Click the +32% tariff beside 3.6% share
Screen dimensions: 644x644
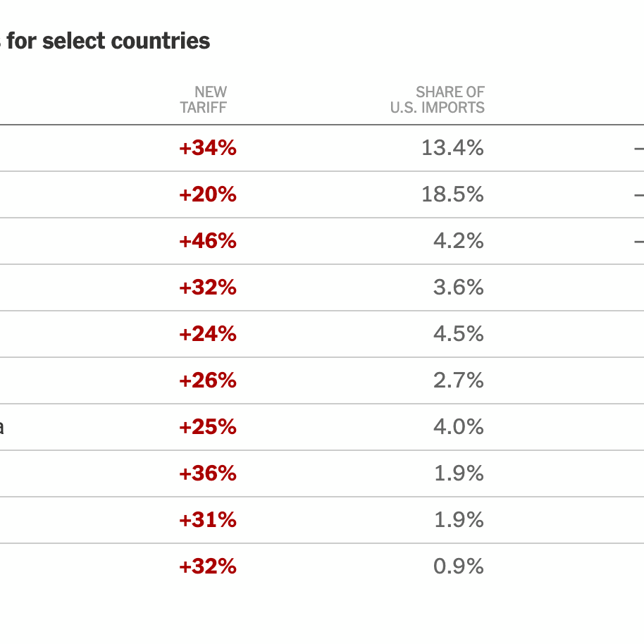(x=208, y=287)
